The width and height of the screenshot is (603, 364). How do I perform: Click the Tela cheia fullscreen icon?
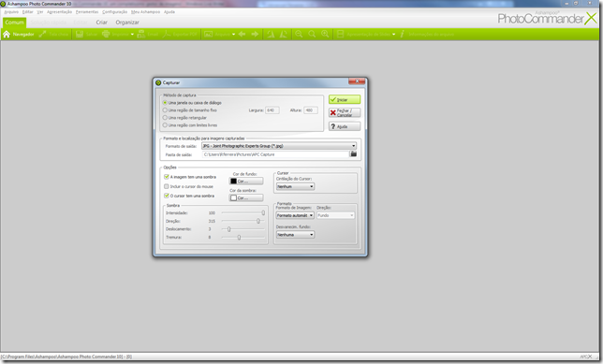42,35
